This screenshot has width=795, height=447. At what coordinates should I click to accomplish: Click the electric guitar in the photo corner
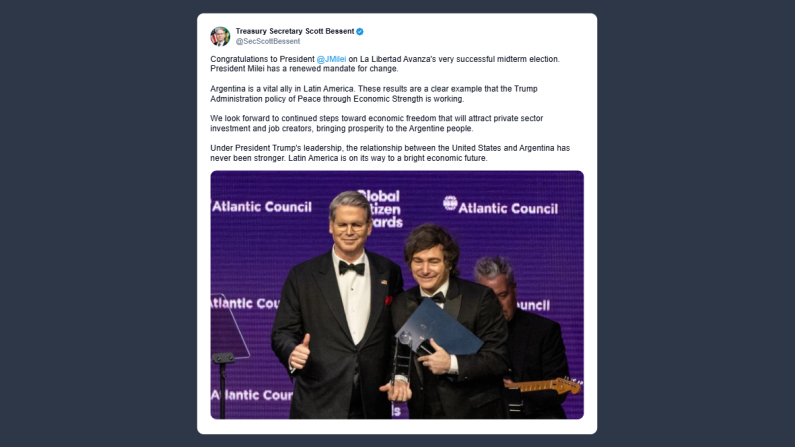pyautogui.click(x=543, y=384)
